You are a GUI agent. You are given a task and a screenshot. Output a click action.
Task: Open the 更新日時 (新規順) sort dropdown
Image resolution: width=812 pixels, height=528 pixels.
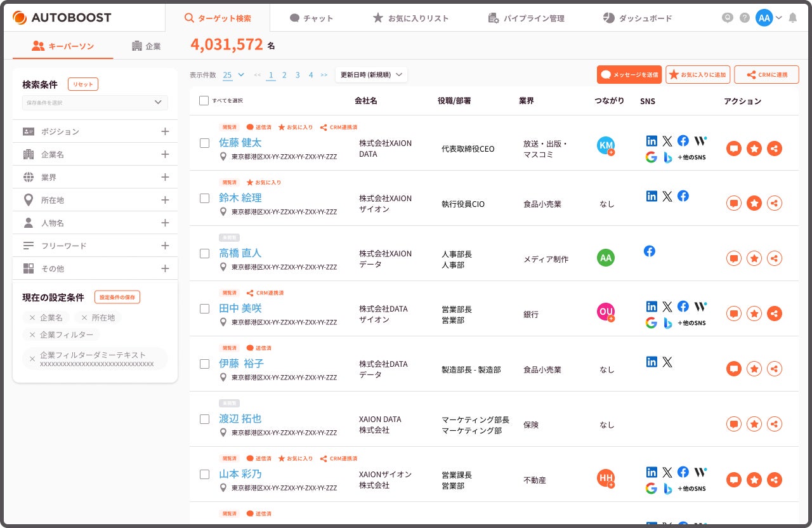[x=371, y=75]
